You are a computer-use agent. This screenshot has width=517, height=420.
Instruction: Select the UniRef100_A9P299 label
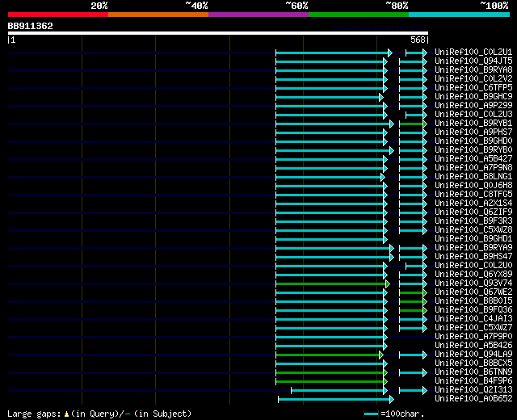pyautogui.click(x=473, y=106)
